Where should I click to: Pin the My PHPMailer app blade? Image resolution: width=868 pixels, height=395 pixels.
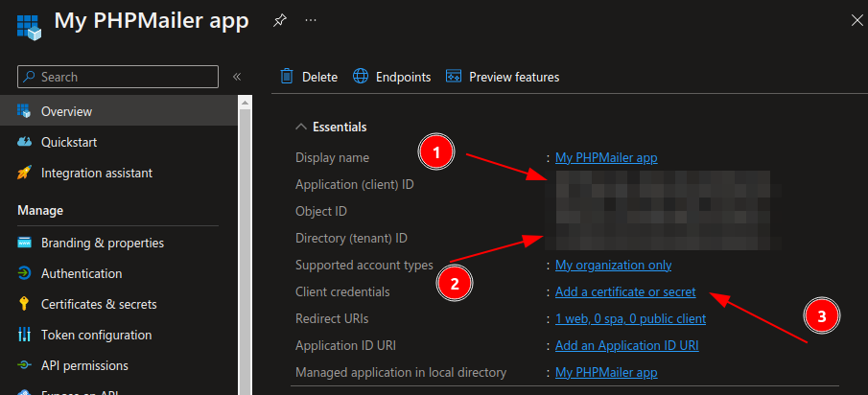(x=279, y=21)
